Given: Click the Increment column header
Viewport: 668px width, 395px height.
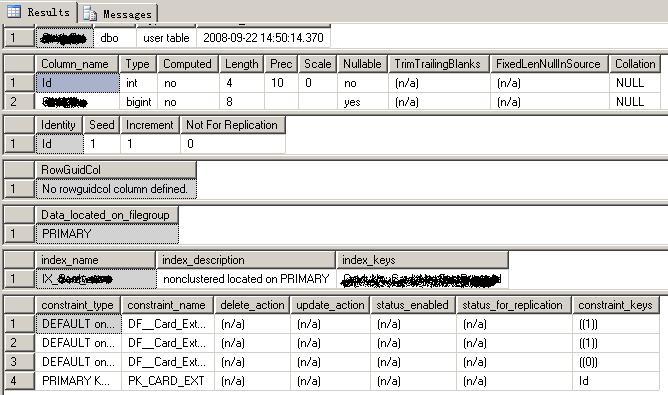Looking at the screenshot, I should [x=150, y=125].
